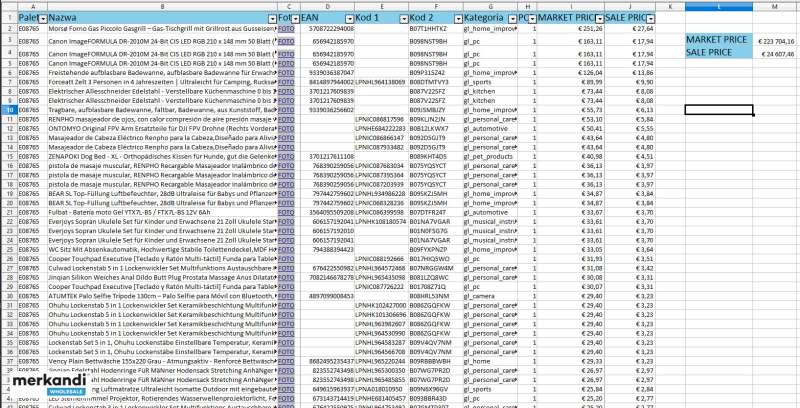Image resolution: width=800 pixels, height=408 pixels.
Task: Open FOTO link in Morsø Forno Gas Piccolo row
Action: pos(286,29)
